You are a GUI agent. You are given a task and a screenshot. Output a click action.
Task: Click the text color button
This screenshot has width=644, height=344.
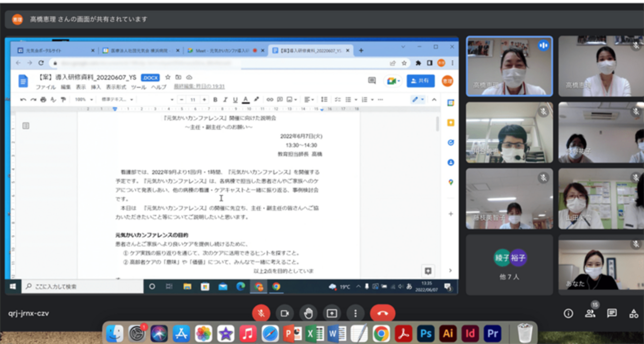click(246, 100)
